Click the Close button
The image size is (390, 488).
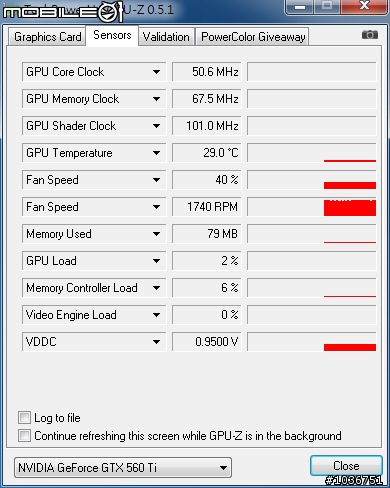tap(346, 466)
